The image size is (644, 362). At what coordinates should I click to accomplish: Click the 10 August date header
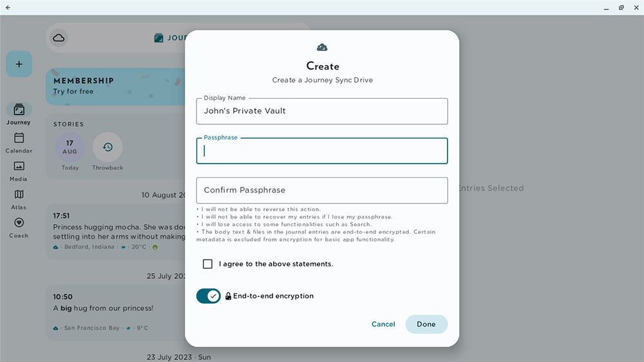click(x=164, y=195)
